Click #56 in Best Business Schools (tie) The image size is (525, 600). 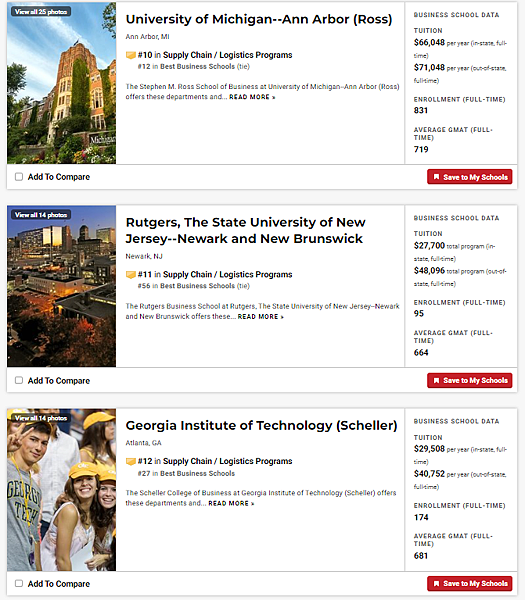click(194, 286)
